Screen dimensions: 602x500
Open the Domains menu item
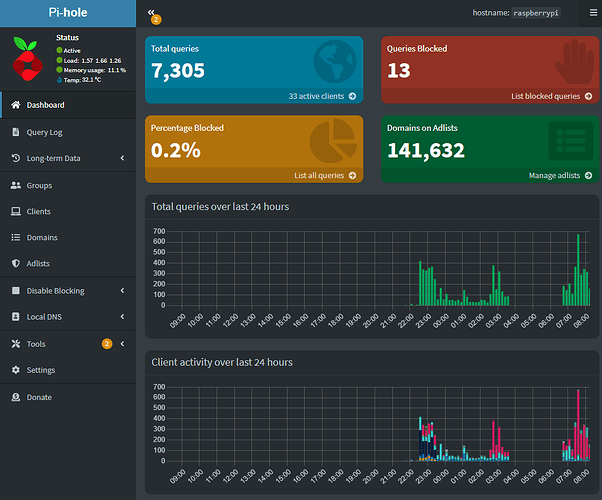(x=41, y=238)
